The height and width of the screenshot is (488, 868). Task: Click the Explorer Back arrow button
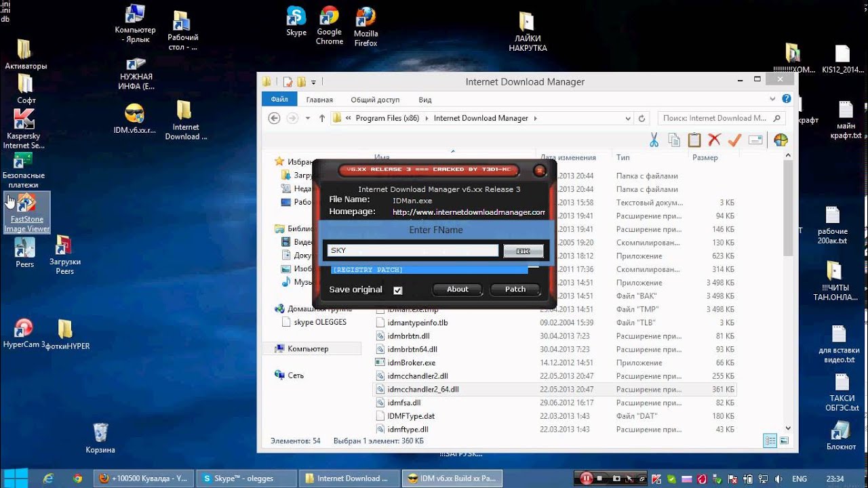(274, 118)
